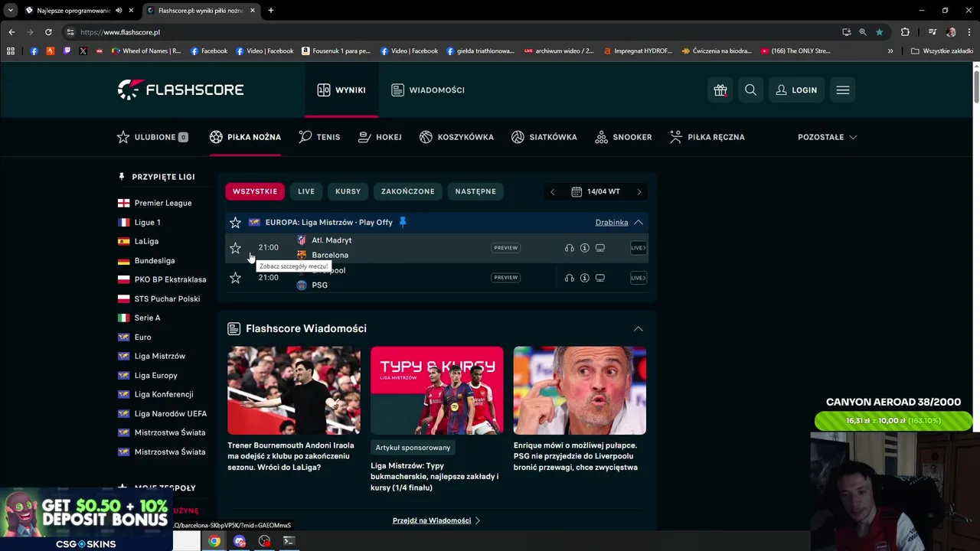The width and height of the screenshot is (980, 551).
Task: Switch to WYNIKI tab
Action: (x=341, y=90)
